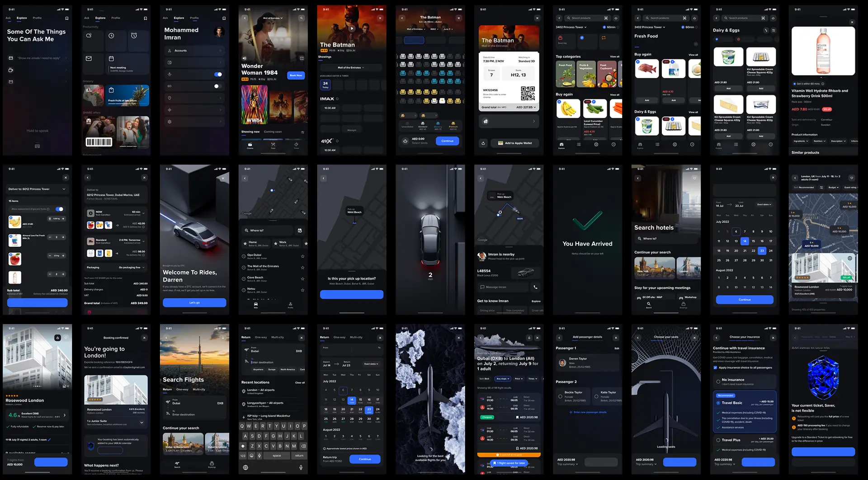Tap barcode scan icon on Fresh Food search
This screenshot has width=868, height=480.
click(684, 18)
